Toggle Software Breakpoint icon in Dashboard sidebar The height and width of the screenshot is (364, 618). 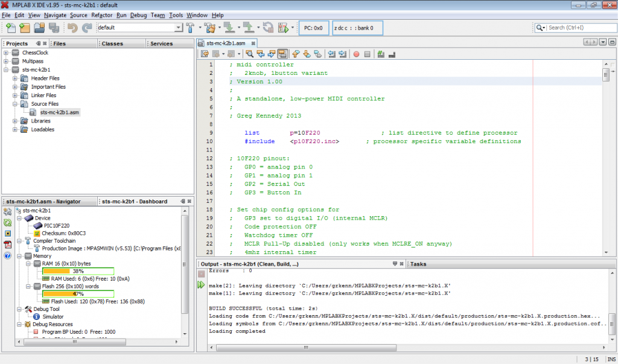point(7,234)
